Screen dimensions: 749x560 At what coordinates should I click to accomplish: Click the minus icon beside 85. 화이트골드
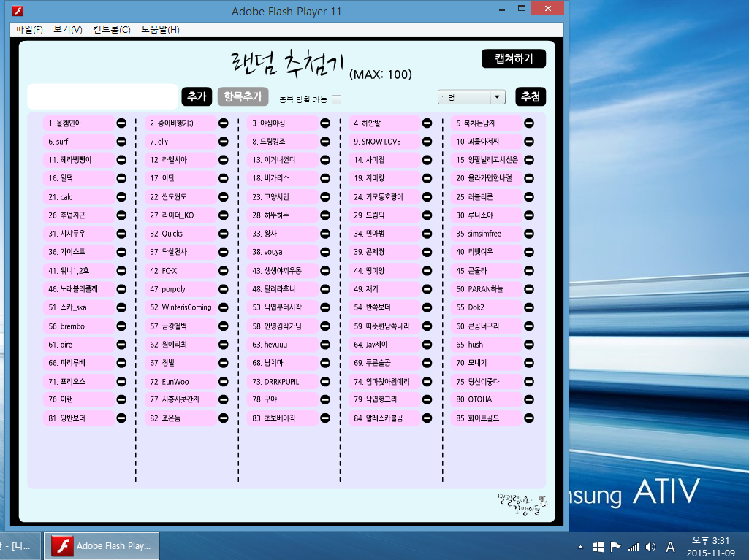click(529, 418)
